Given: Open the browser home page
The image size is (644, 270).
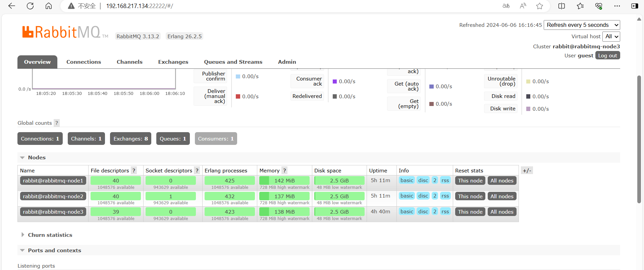Looking at the screenshot, I should pos(49,6).
